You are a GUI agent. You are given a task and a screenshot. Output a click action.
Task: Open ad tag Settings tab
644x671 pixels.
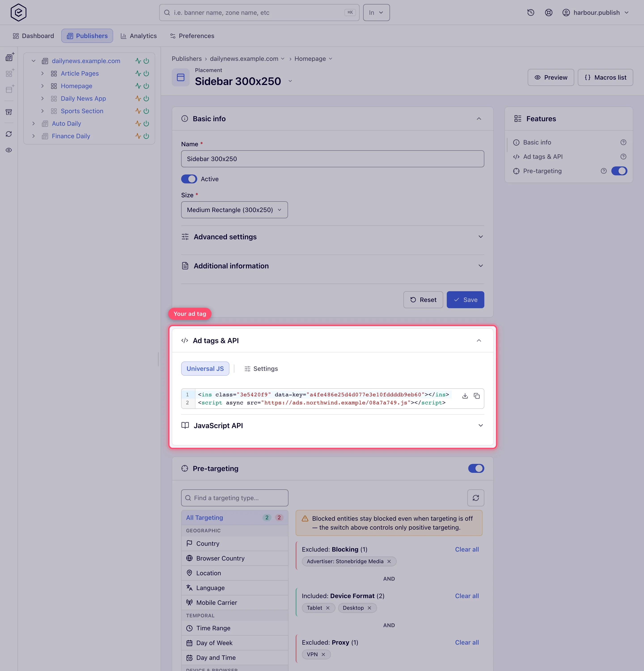[261, 369]
